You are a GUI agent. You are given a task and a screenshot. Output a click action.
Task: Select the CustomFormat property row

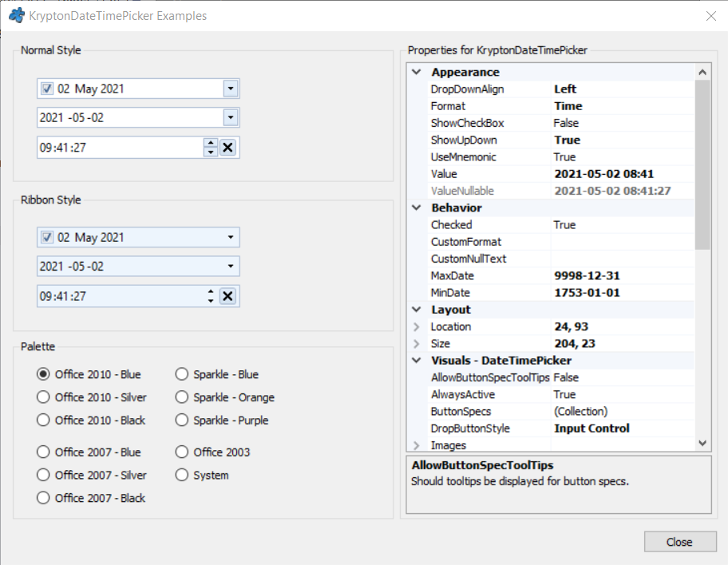561,242
